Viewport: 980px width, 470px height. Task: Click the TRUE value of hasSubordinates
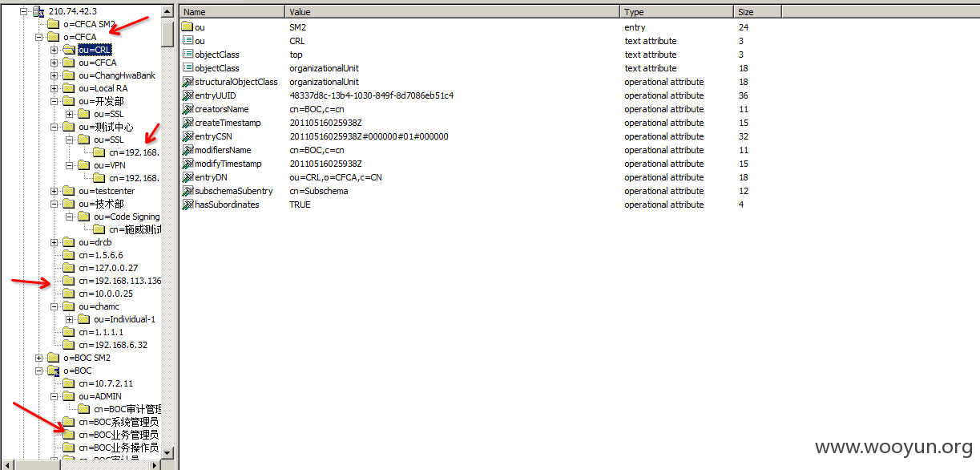[300, 205]
